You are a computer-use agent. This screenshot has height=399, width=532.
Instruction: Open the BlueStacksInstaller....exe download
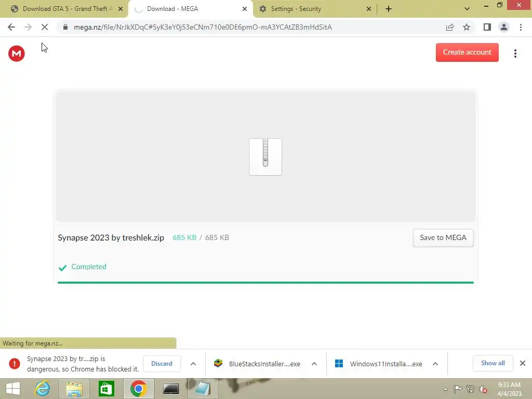pyautogui.click(x=264, y=364)
